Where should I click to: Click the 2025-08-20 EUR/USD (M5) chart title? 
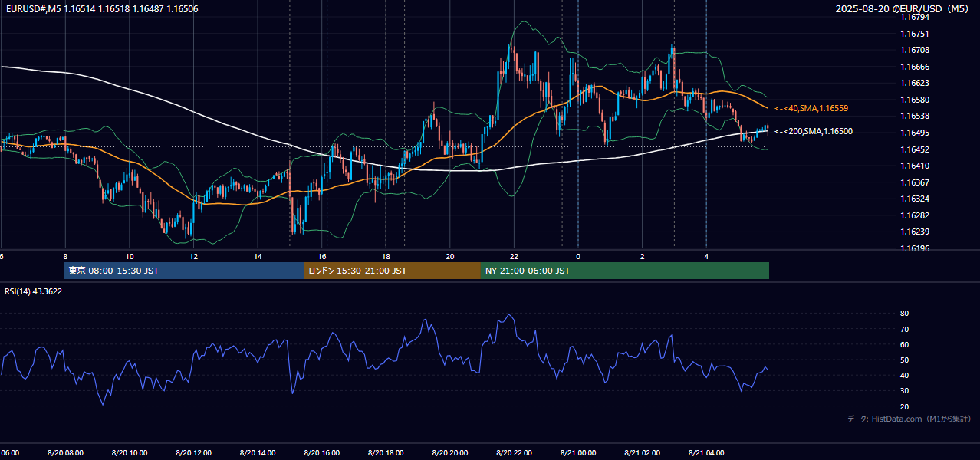pos(903,8)
